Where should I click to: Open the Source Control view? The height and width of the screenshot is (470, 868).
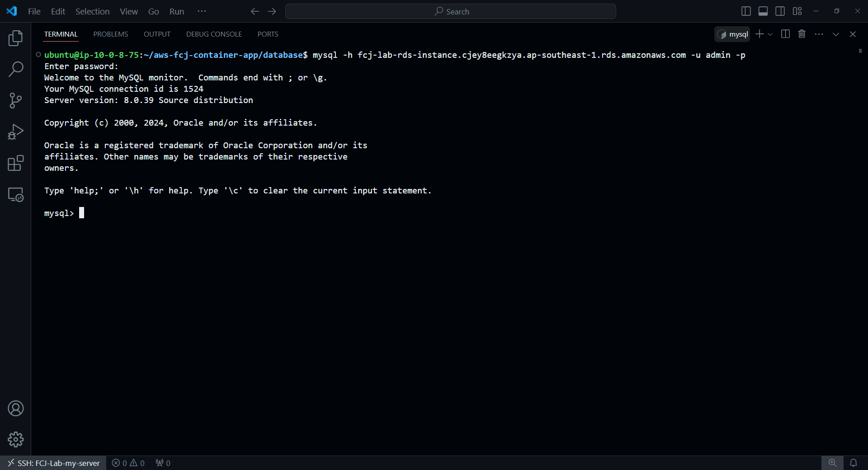coord(15,100)
